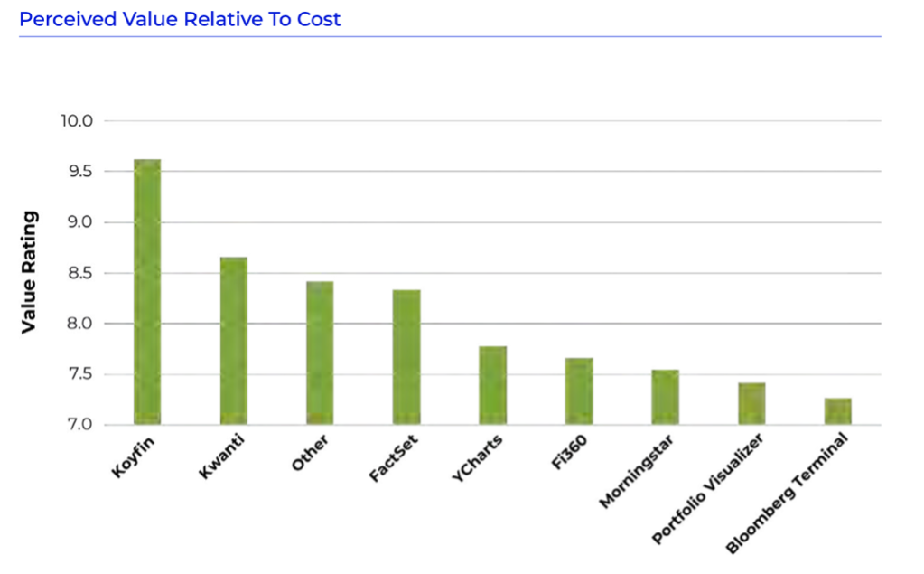The height and width of the screenshot is (574, 924).
Task: Select the 9.0 y-axis tick label
Action: (80, 222)
